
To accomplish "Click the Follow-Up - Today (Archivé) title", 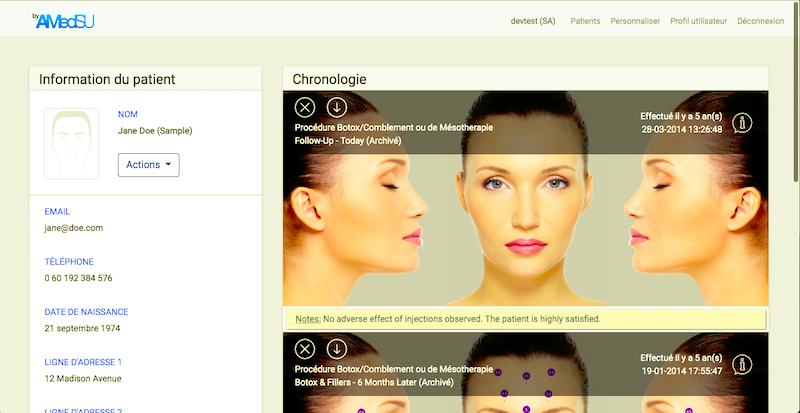I will pos(348,141).
